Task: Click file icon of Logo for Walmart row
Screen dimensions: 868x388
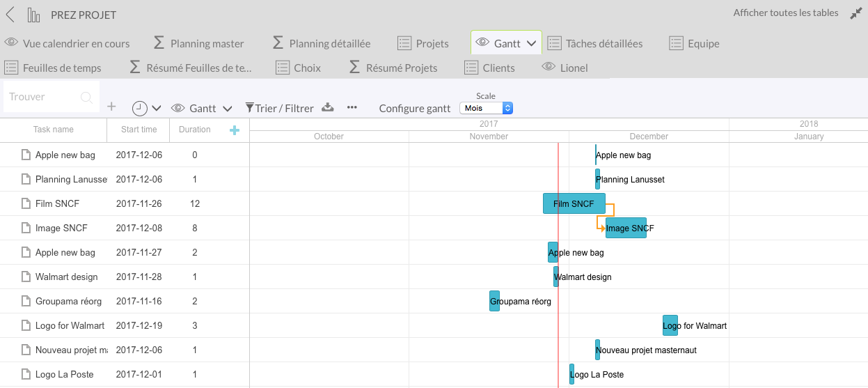Action: [26, 325]
